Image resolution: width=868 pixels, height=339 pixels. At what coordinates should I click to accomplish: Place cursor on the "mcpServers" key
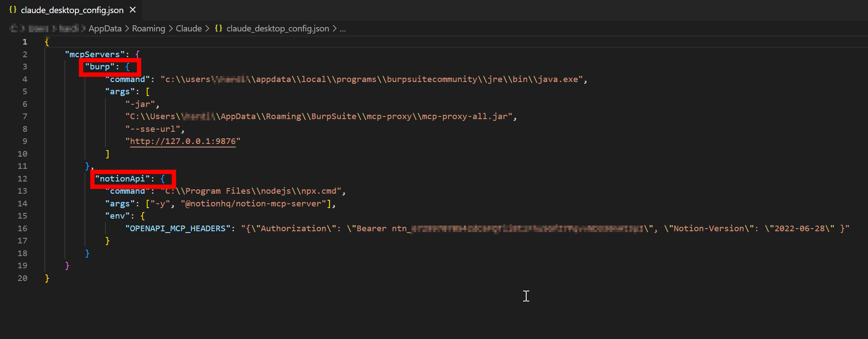coord(95,55)
